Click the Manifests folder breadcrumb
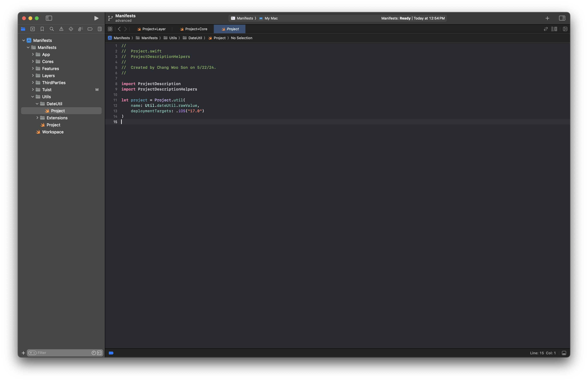588x381 pixels. [x=147, y=38]
